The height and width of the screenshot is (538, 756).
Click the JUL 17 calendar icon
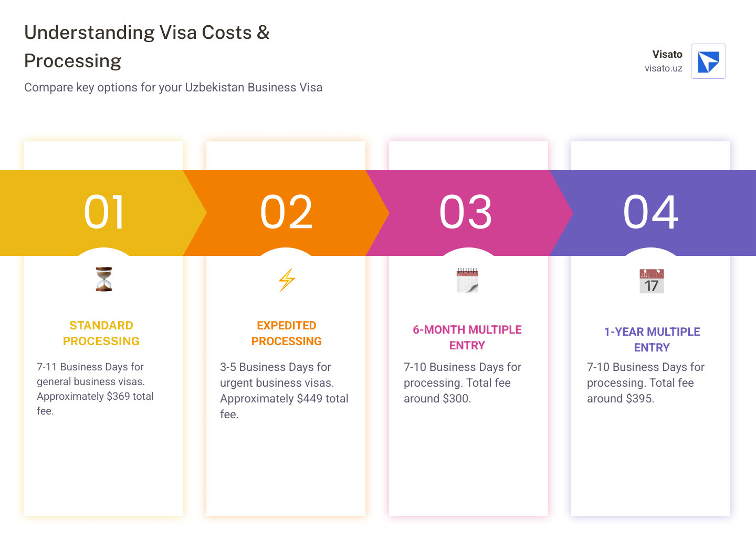click(652, 281)
